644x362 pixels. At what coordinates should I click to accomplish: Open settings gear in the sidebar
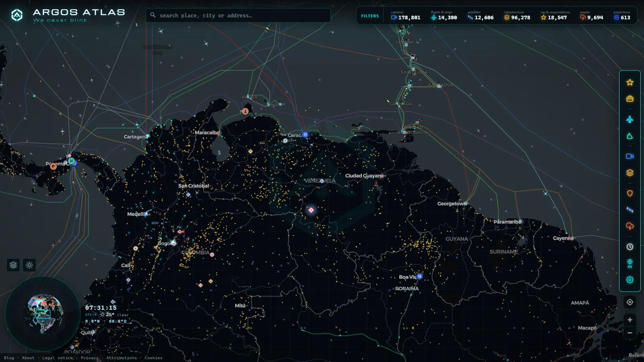click(x=630, y=280)
